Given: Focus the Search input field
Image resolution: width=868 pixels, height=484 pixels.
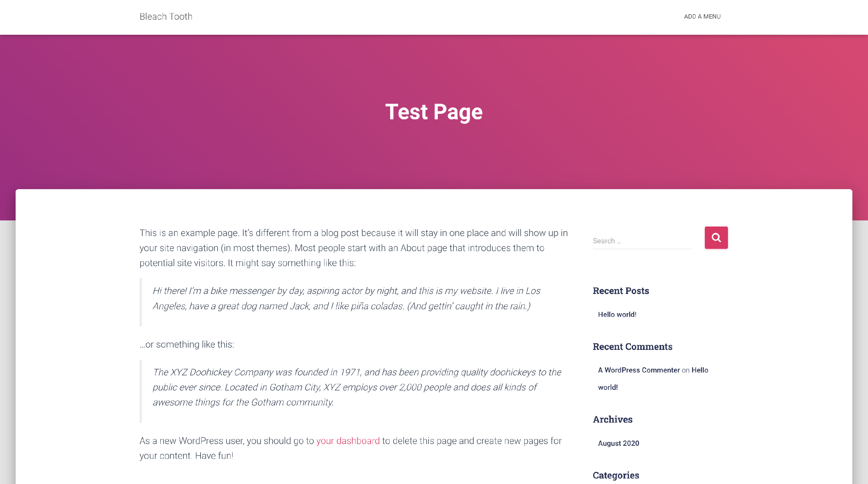Looking at the screenshot, I should click(641, 241).
